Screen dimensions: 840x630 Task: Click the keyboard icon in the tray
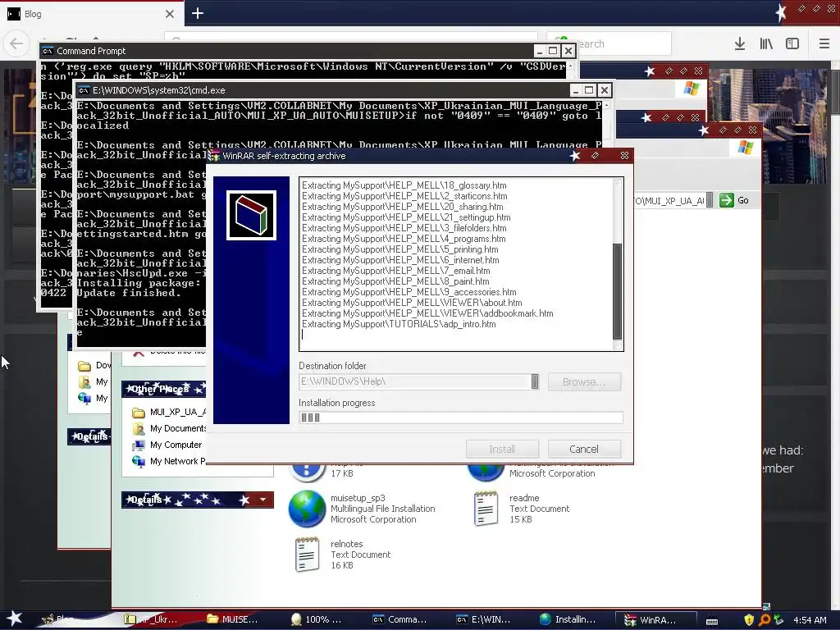712,621
